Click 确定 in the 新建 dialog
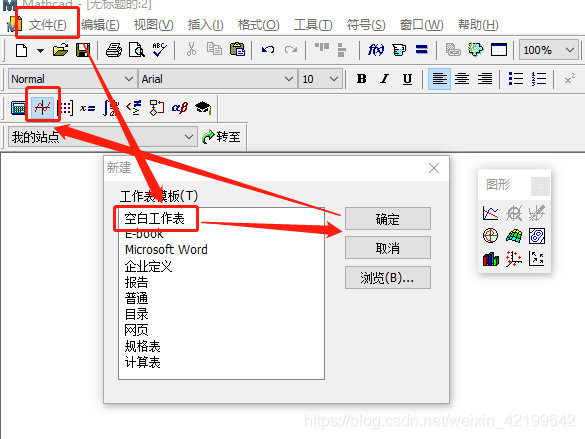 [x=388, y=219]
